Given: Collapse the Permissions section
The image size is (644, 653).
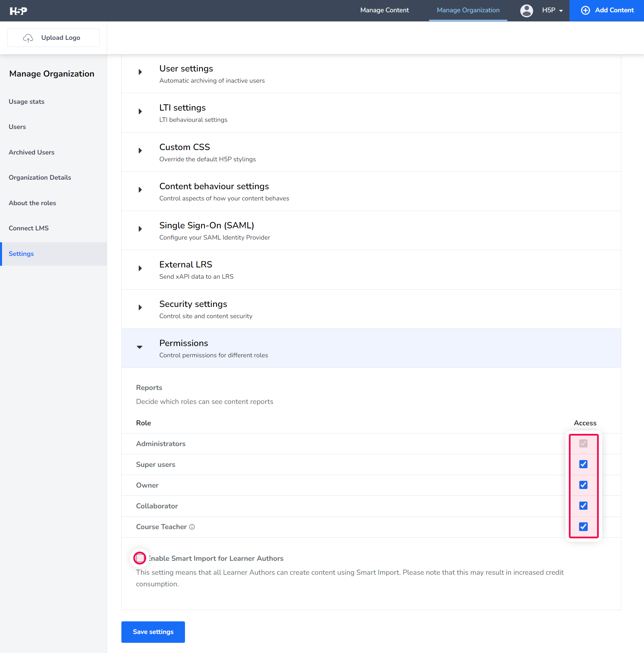Looking at the screenshot, I should click(139, 347).
